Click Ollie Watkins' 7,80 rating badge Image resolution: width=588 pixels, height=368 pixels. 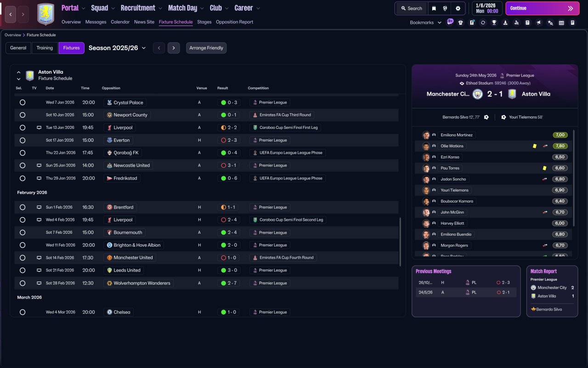[560, 146]
